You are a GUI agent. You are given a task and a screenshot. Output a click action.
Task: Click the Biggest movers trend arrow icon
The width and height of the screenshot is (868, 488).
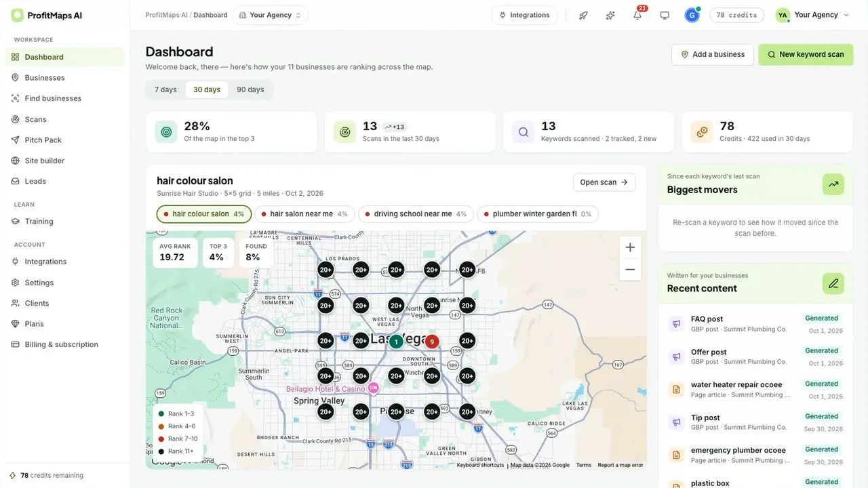pyautogui.click(x=833, y=184)
